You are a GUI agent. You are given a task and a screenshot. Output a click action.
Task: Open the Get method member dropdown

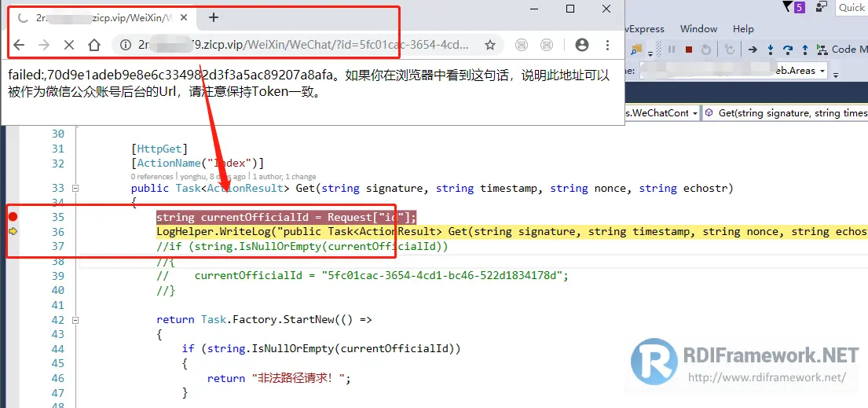click(x=787, y=113)
